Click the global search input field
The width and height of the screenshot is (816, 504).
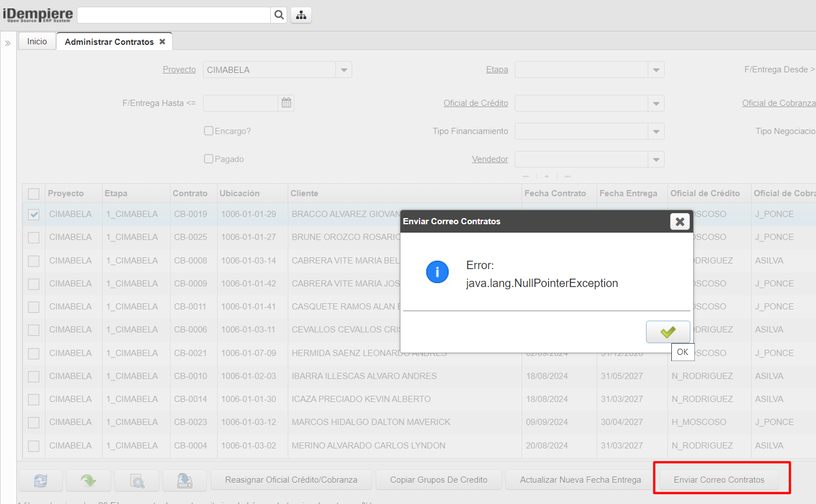[174, 15]
